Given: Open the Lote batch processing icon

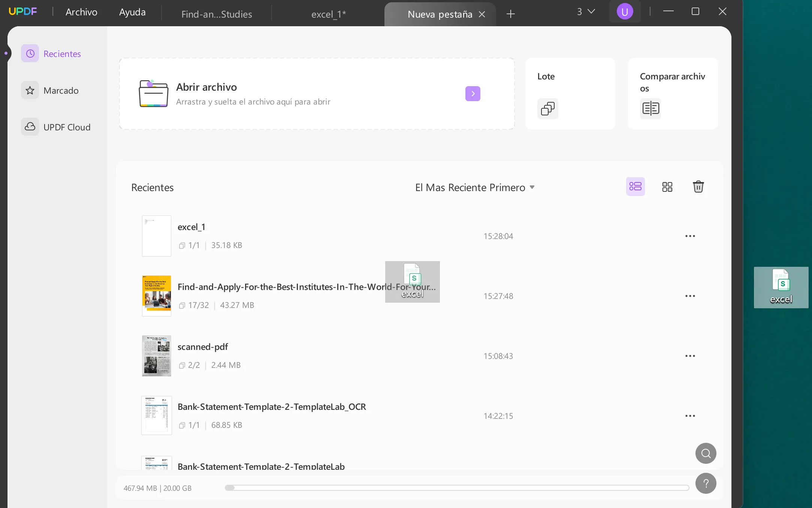Looking at the screenshot, I should point(547,109).
